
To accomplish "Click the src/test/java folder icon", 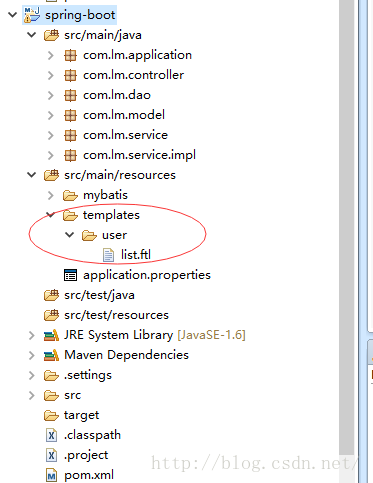I will pos(51,295).
